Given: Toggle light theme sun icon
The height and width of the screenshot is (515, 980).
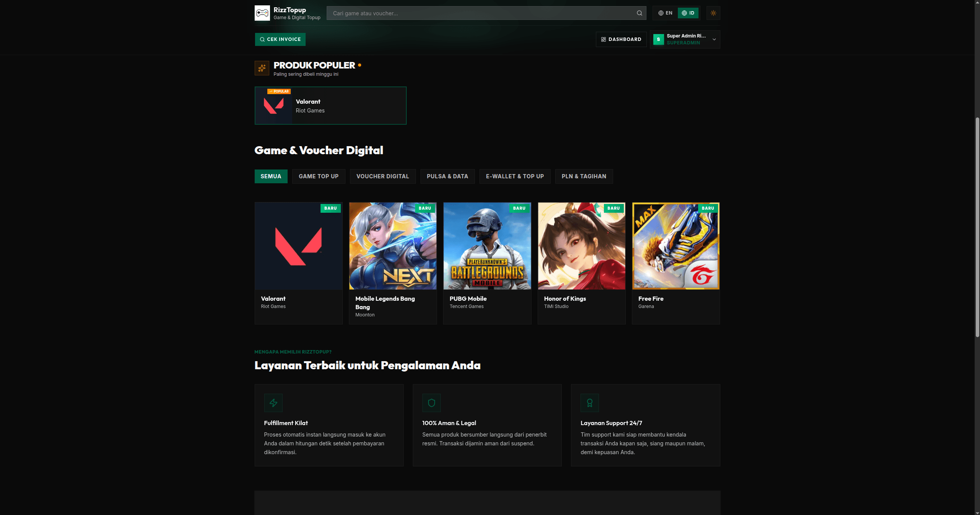Looking at the screenshot, I should click(713, 13).
